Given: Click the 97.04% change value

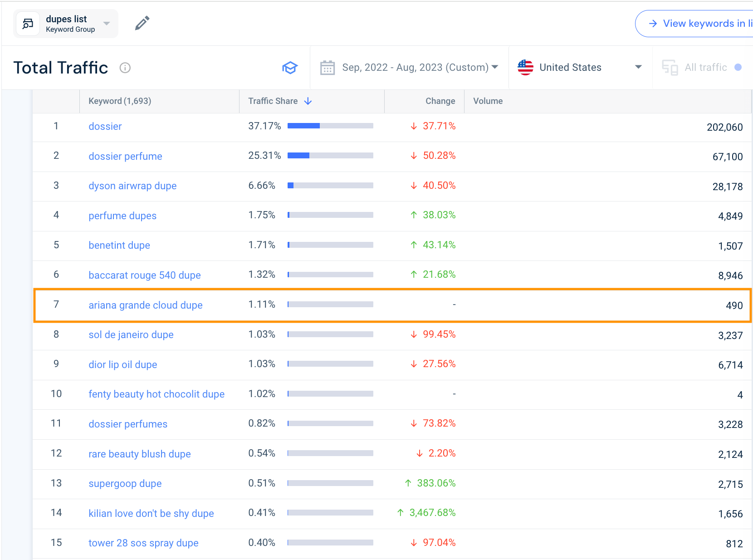Looking at the screenshot, I should pos(439,543).
